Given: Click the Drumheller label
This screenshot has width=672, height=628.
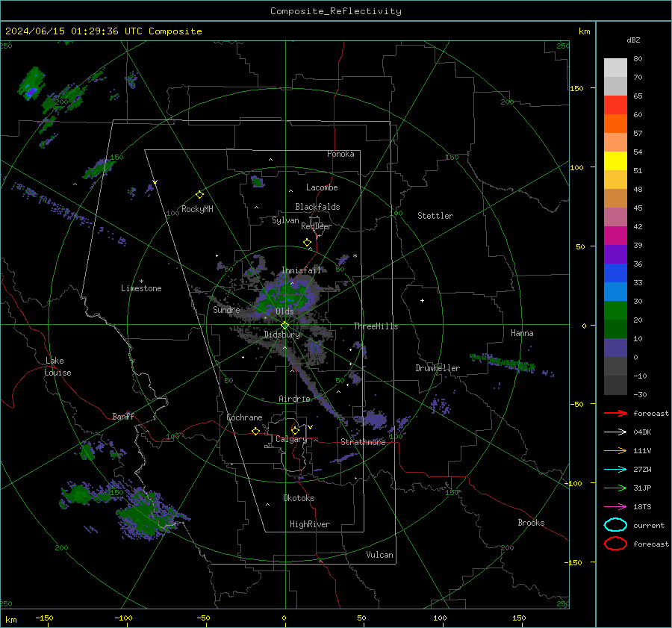Looking at the screenshot, I should (x=438, y=368).
